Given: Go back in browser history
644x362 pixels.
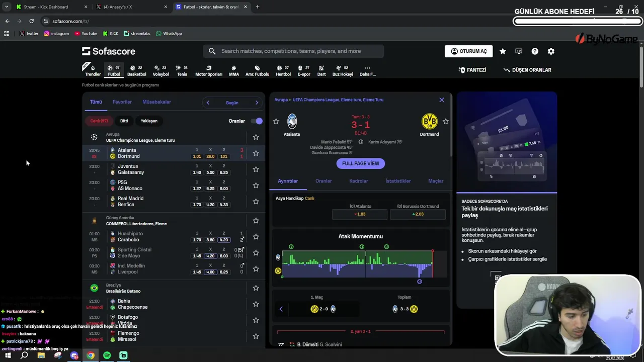Looking at the screenshot, I should point(7,21).
